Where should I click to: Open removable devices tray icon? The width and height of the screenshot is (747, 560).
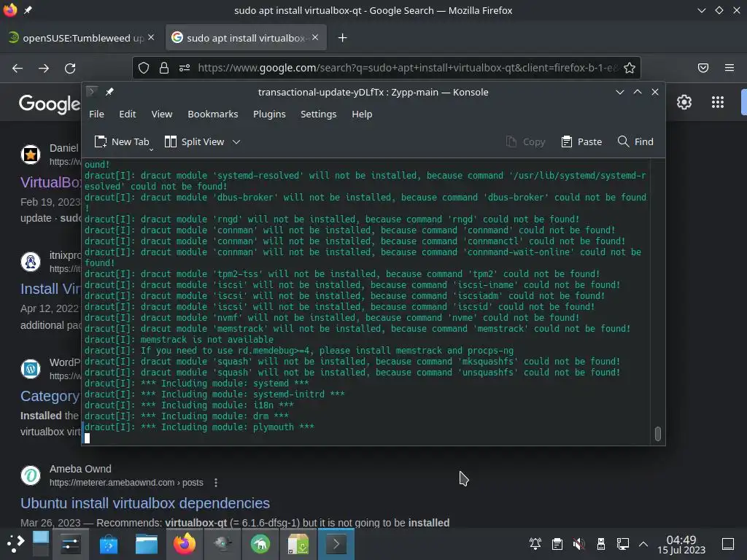click(601, 544)
